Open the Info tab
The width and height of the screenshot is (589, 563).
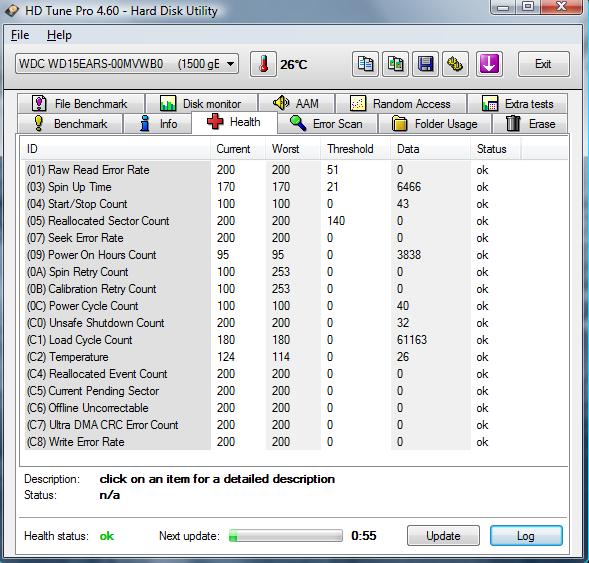click(157, 124)
